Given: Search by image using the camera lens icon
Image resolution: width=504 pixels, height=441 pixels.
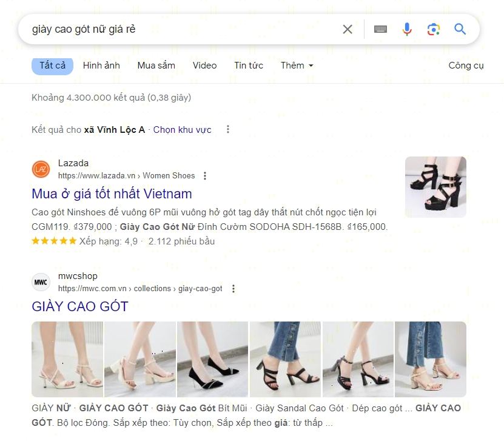Looking at the screenshot, I should pos(433,29).
